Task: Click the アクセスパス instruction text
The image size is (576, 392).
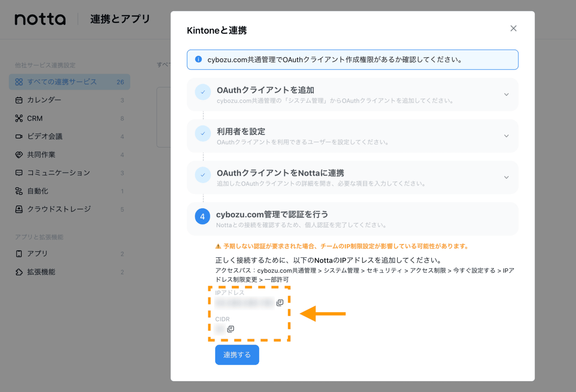Action: coord(365,275)
